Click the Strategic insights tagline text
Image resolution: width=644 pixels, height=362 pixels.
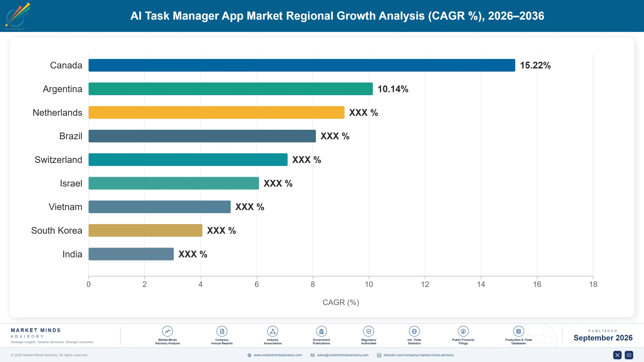[52, 342]
